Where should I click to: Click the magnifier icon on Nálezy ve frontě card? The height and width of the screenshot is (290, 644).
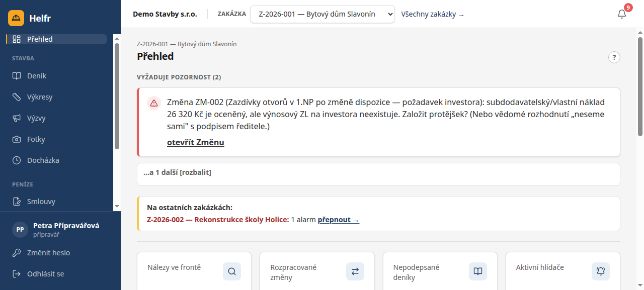pyautogui.click(x=232, y=271)
